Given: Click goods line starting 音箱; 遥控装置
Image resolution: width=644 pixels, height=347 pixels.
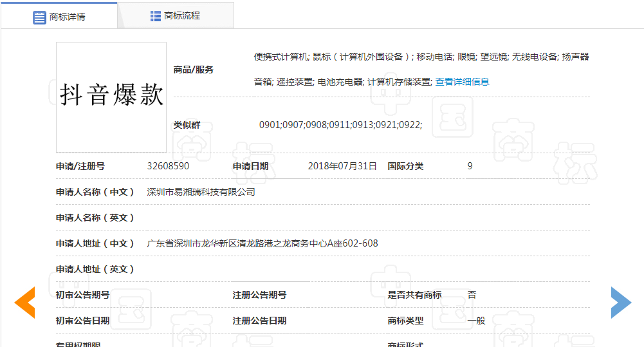Looking at the screenshot, I should click(x=343, y=82).
